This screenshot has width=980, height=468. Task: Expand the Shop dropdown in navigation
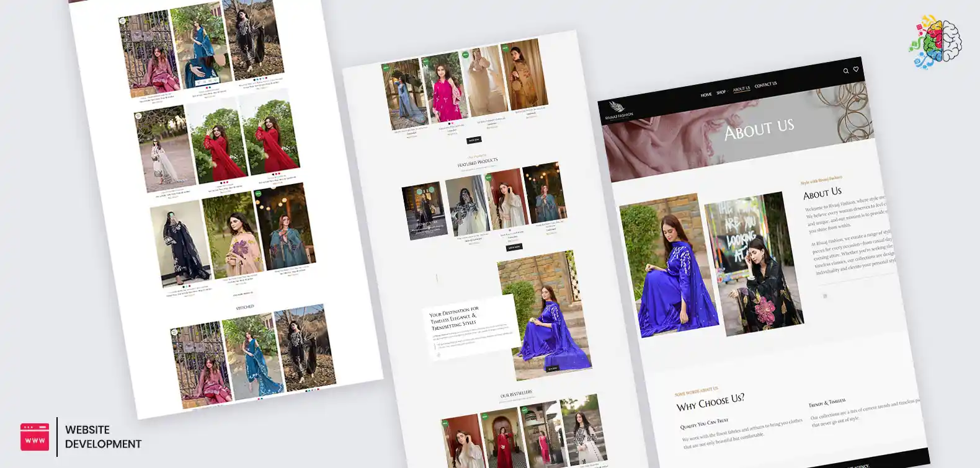[x=721, y=92]
